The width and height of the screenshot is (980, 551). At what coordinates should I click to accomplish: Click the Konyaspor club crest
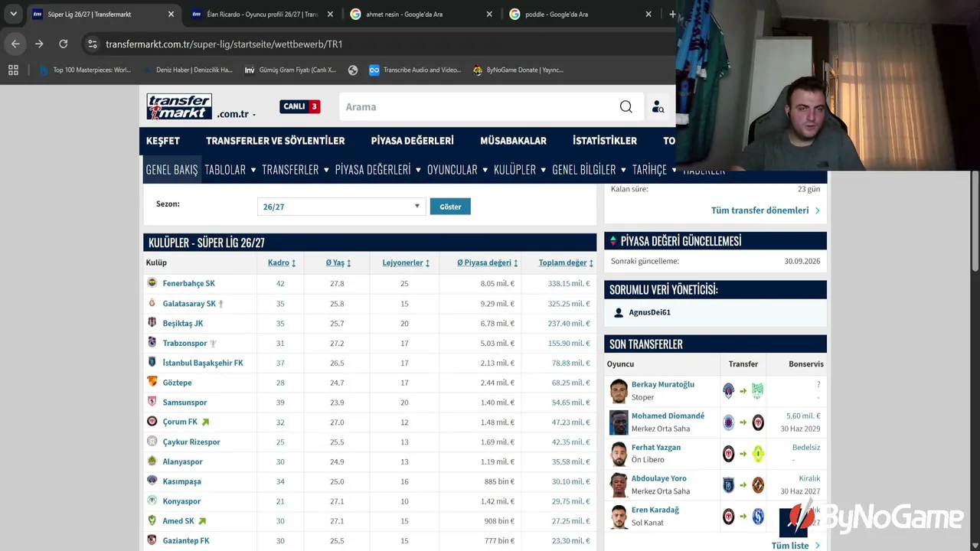click(152, 501)
